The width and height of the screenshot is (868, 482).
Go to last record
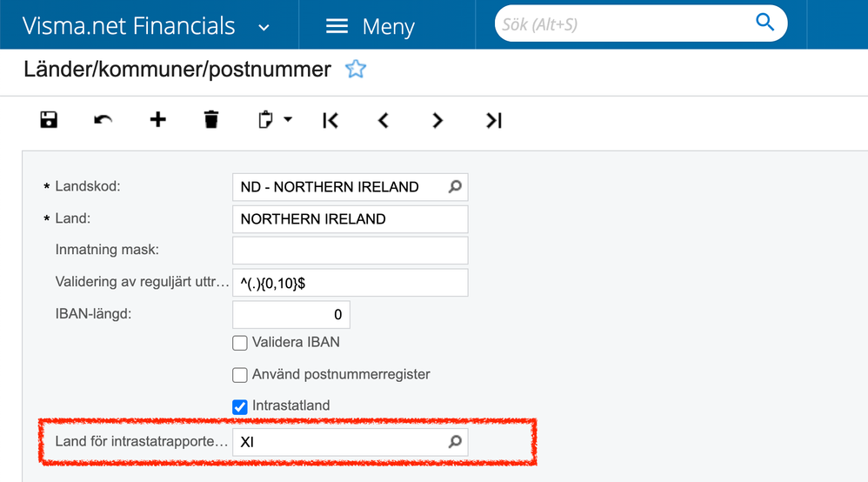(494, 120)
